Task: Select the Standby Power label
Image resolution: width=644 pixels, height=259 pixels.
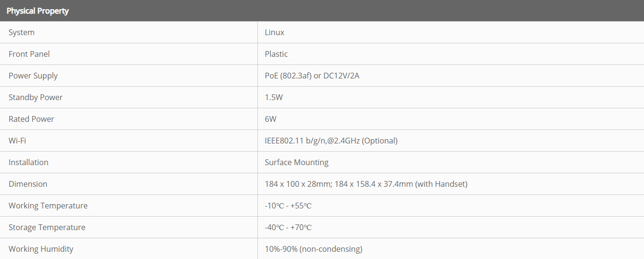Action: coord(36,97)
